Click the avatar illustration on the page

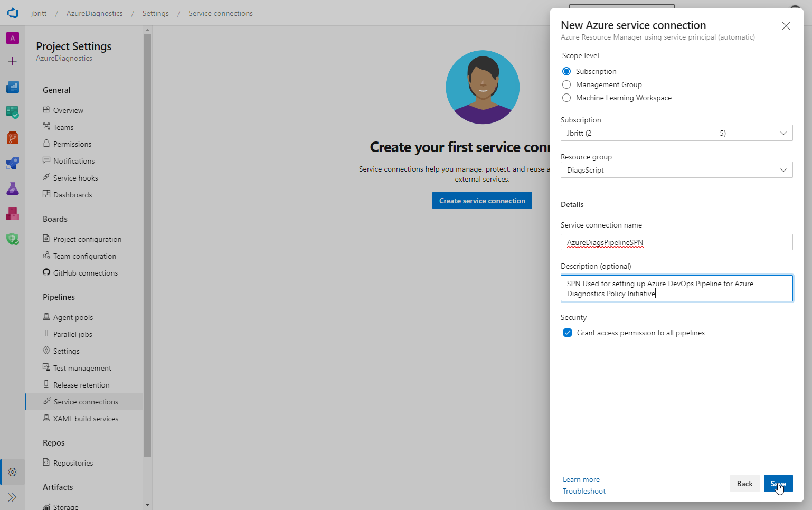click(x=483, y=87)
